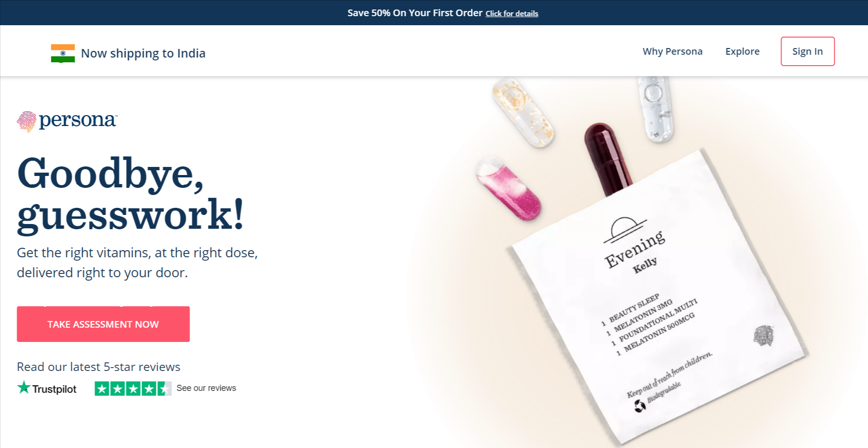
Task: Click the recycling symbol on the packet
Action: (640, 406)
